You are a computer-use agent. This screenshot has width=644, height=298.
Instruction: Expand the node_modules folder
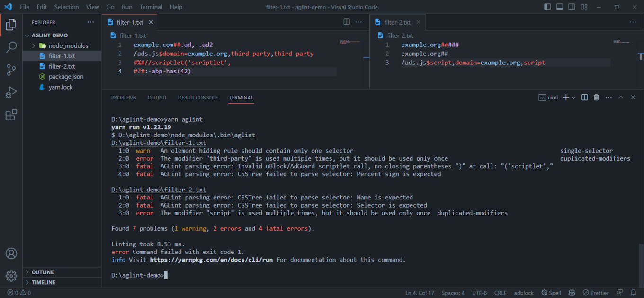34,46
